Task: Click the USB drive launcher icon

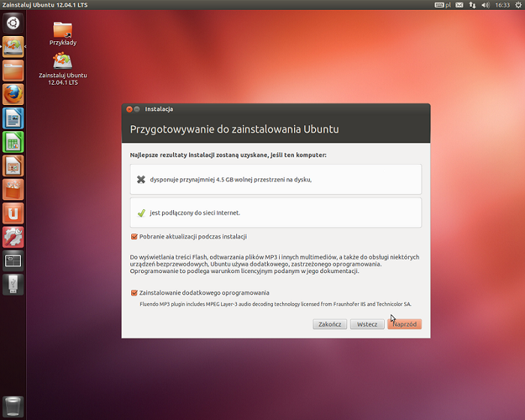Action: [x=13, y=285]
